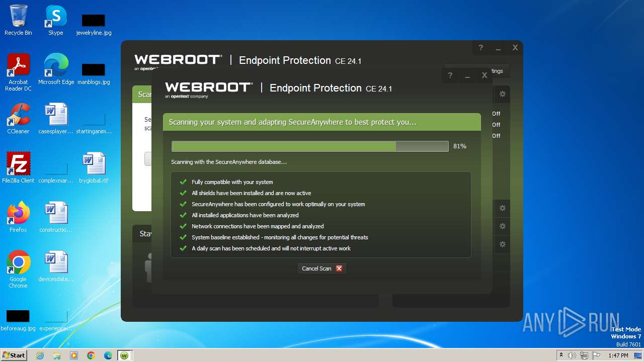Image resolution: width=644 pixels, height=362 pixels.
Task: Select 'All installed applications have been analyzed' line
Action: pos(245,215)
